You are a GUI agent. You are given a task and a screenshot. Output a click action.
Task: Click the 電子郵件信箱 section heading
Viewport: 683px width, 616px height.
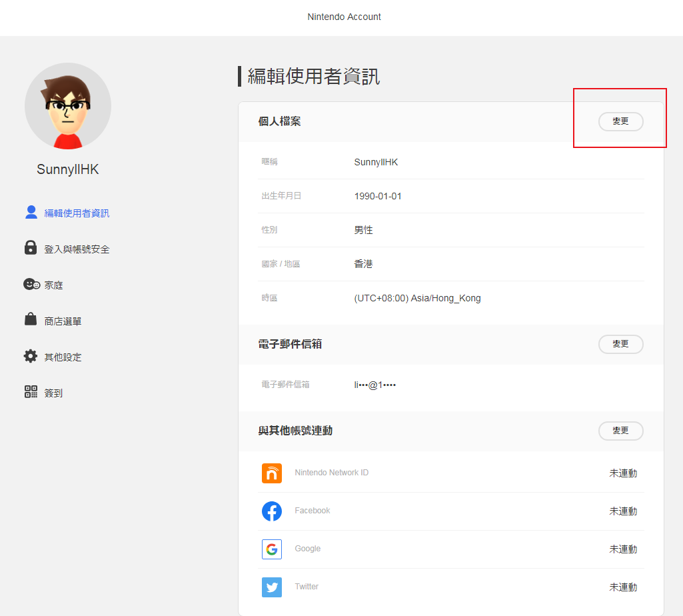[290, 344]
